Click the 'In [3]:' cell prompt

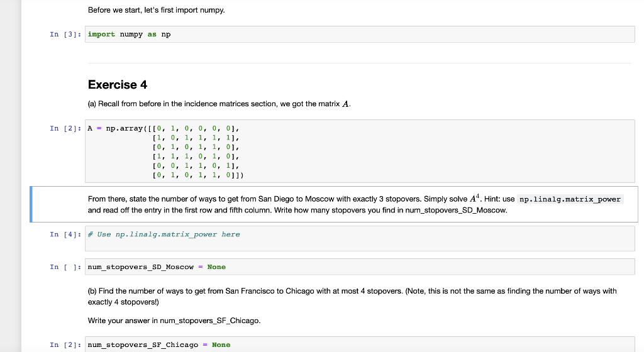(x=65, y=35)
